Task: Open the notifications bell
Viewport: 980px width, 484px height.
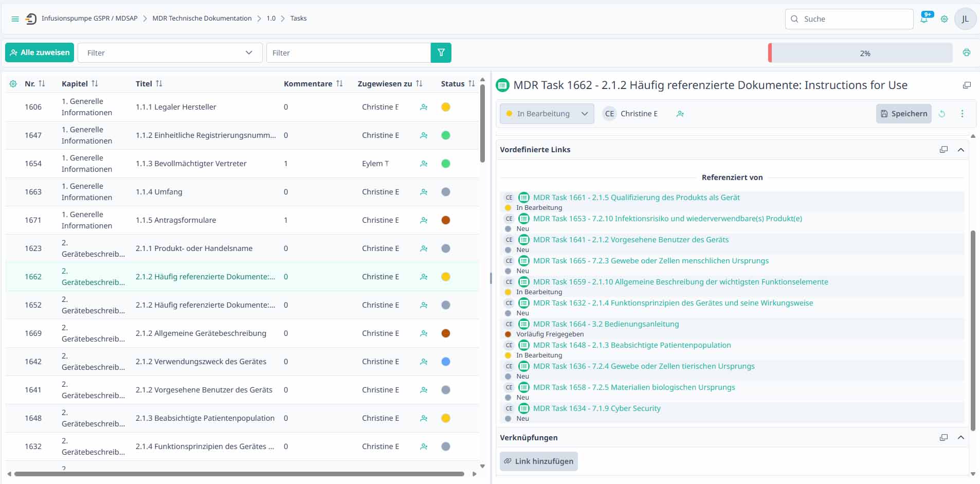Action: tap(924, 19)
